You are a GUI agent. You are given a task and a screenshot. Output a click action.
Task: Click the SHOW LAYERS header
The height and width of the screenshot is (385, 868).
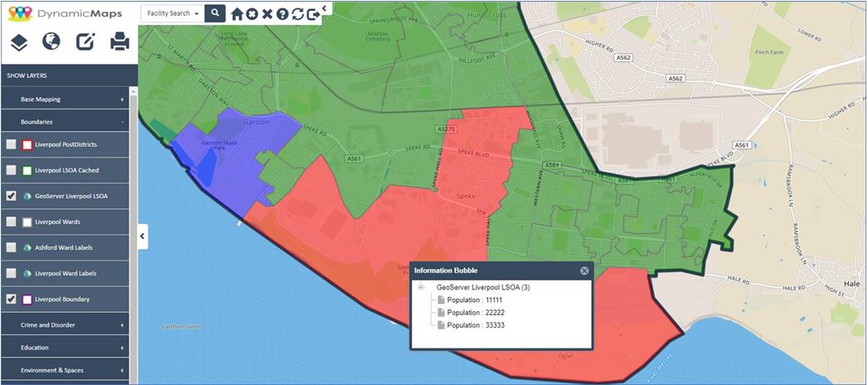pyautogui.click(x=69, y=76)
